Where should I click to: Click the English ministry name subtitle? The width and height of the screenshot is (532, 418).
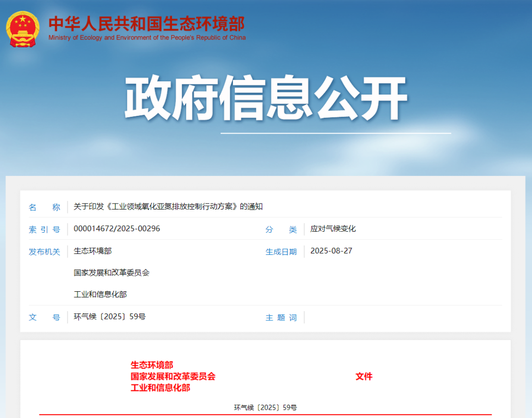(147, 37)
